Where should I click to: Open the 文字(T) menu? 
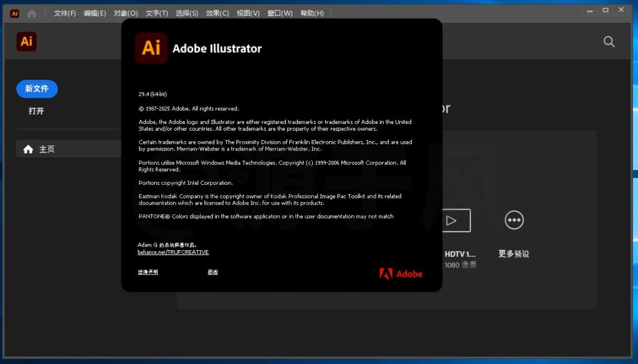click(x=156, y=14)
